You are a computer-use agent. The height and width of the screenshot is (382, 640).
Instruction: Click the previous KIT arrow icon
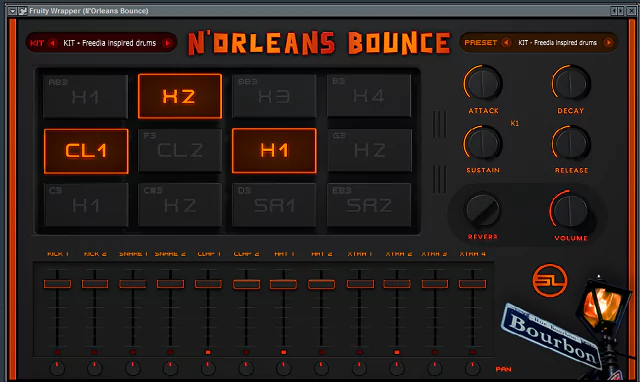click(53, 43)
